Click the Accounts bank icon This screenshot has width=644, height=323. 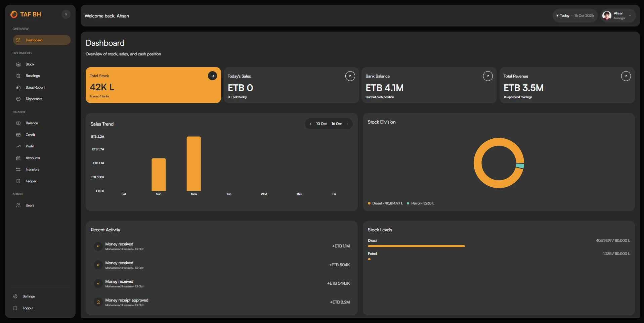18,158
